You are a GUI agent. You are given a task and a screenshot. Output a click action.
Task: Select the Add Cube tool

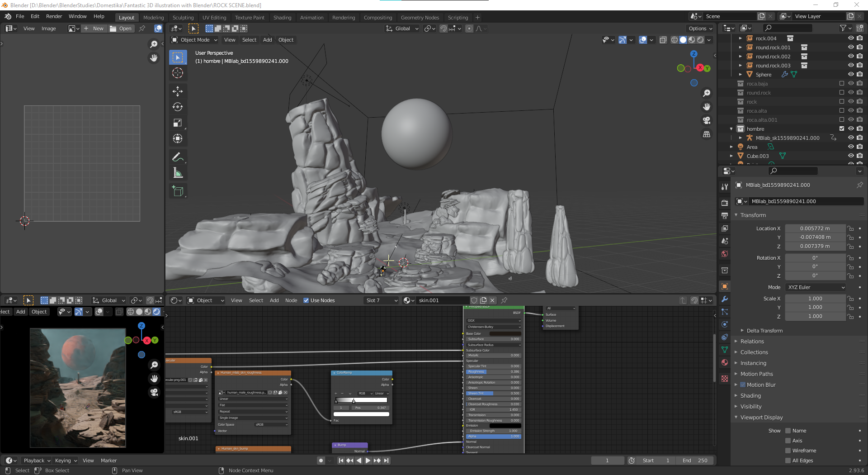point(178,191)
